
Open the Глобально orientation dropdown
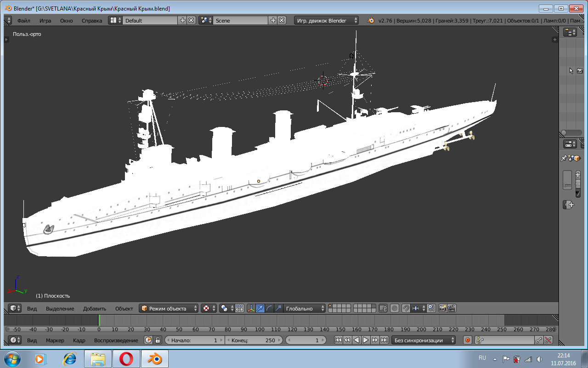(305, 308)
